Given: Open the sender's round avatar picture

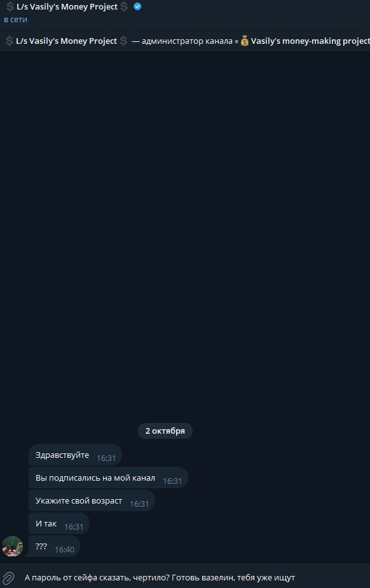Looking at the screenshot, I should 12,546.
